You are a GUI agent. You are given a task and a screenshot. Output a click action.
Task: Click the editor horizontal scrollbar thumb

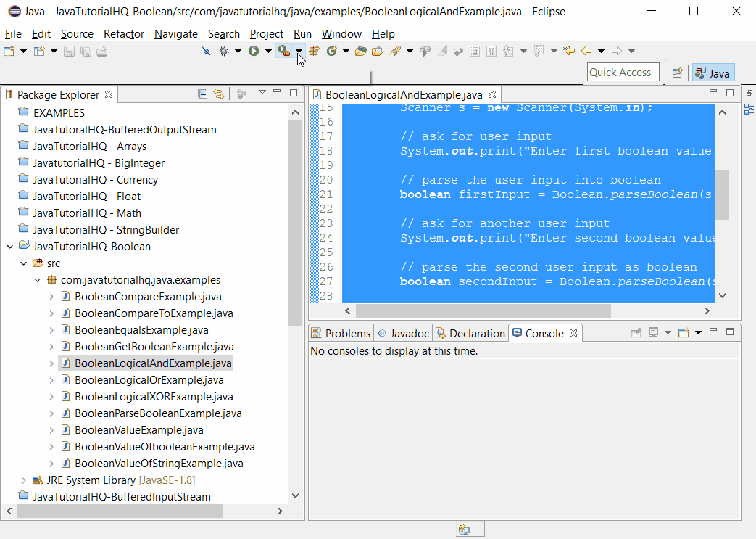pyautogui.click(x=483, y=310)
